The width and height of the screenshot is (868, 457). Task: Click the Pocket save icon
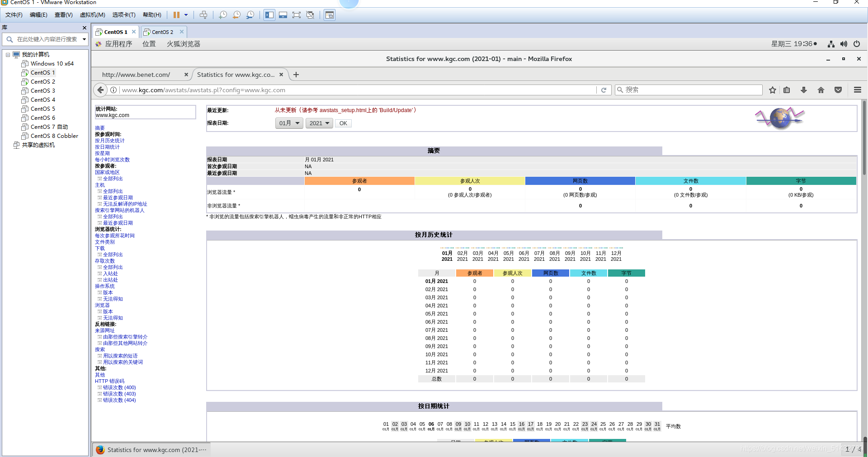coord(838,90)
